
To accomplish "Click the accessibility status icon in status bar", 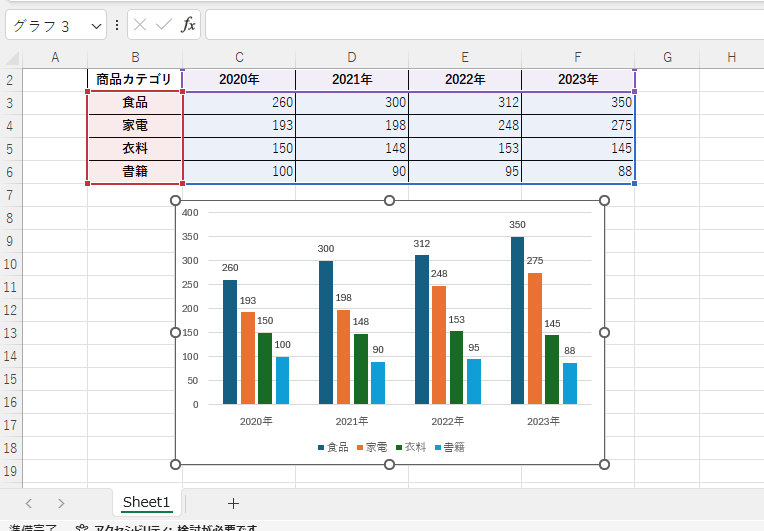I will pyautogui.click(x=83, y=528).
